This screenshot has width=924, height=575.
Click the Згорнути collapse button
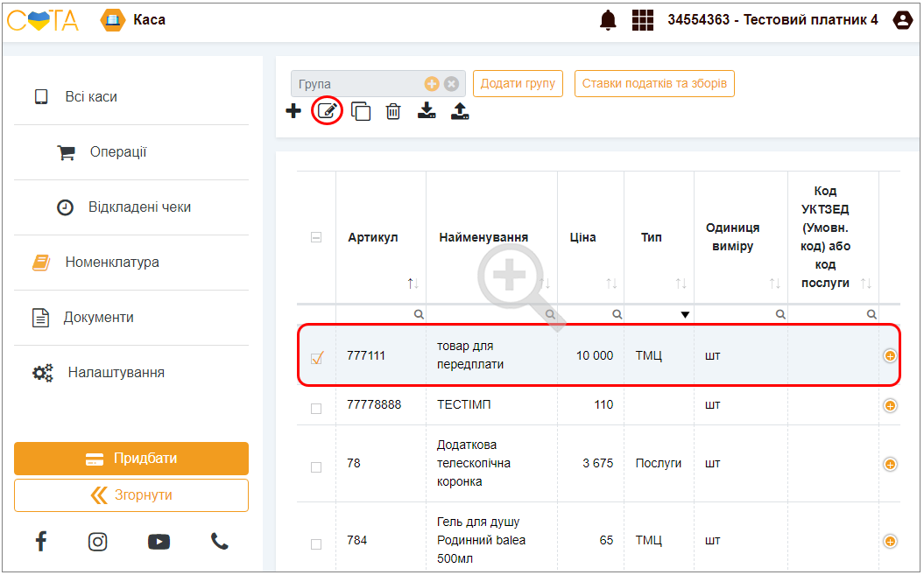(x=131, y=494)
